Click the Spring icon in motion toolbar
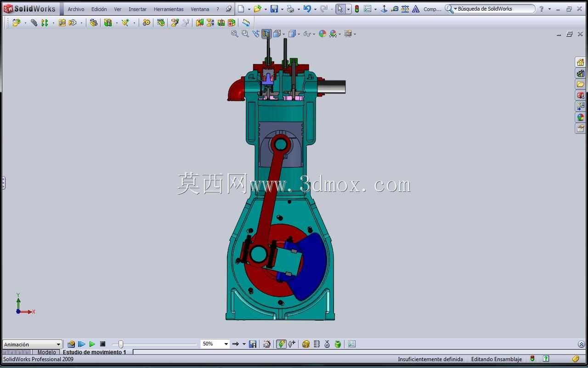 pyautogui.click(x=317, y=344)
